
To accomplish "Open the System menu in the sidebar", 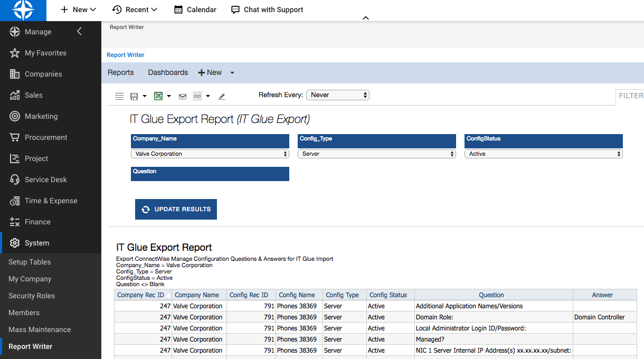I will (36, 243).
